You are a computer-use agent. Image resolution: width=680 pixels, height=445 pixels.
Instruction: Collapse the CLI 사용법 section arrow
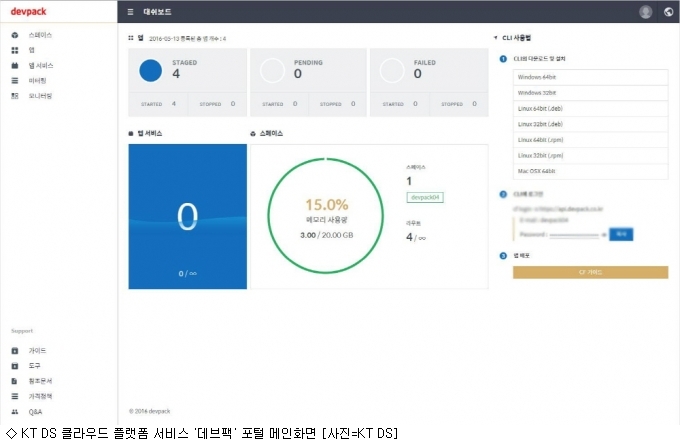[x=495, y=38]
